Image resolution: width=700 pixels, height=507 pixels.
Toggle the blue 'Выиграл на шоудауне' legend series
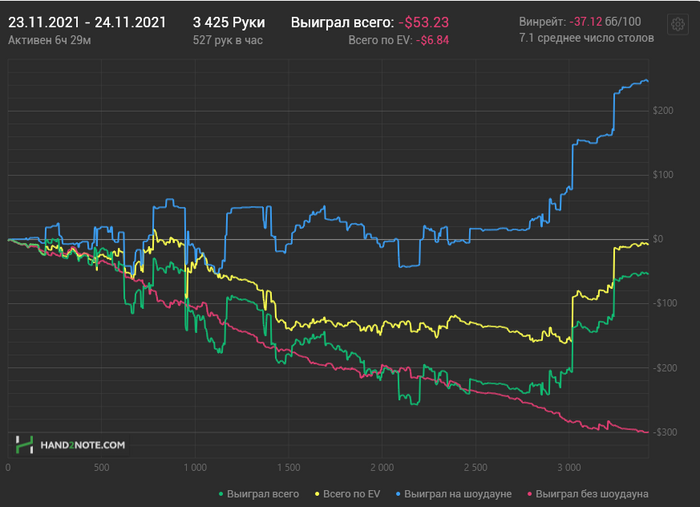tap(454, 494)
